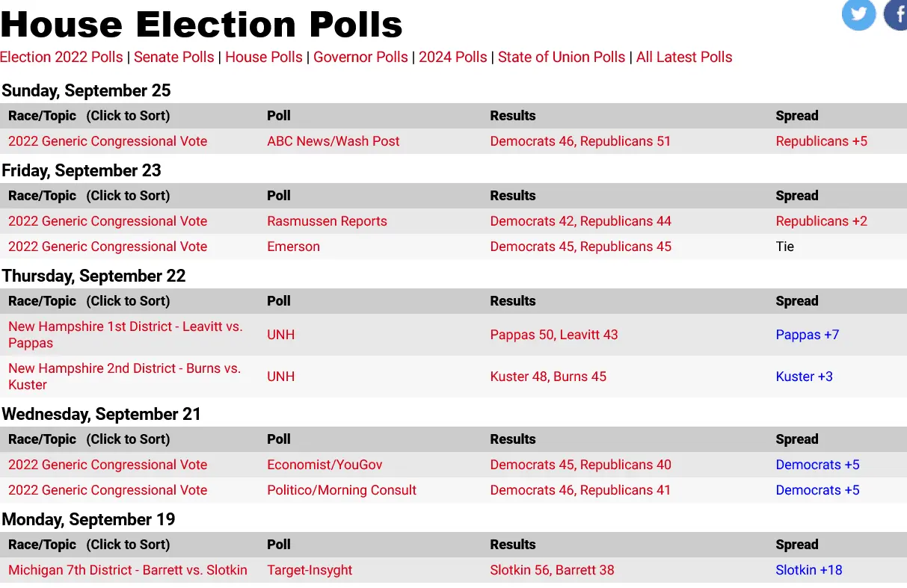Go to Senate Polls page

(x=173, y=58)
